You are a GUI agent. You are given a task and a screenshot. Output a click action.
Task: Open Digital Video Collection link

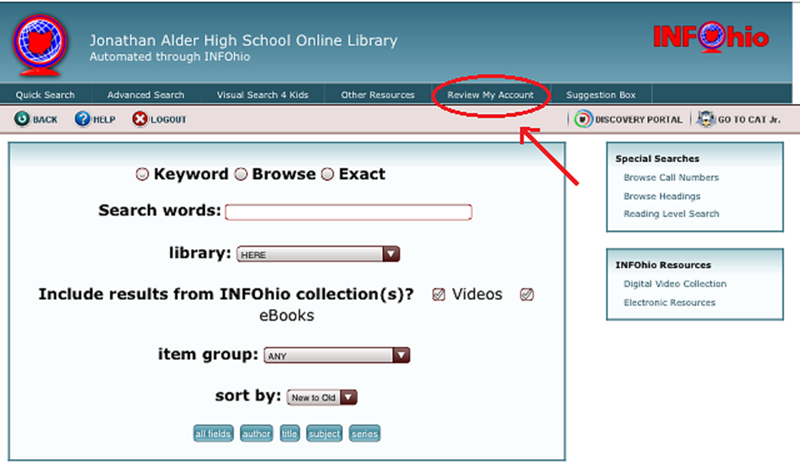tap(674, 284)
